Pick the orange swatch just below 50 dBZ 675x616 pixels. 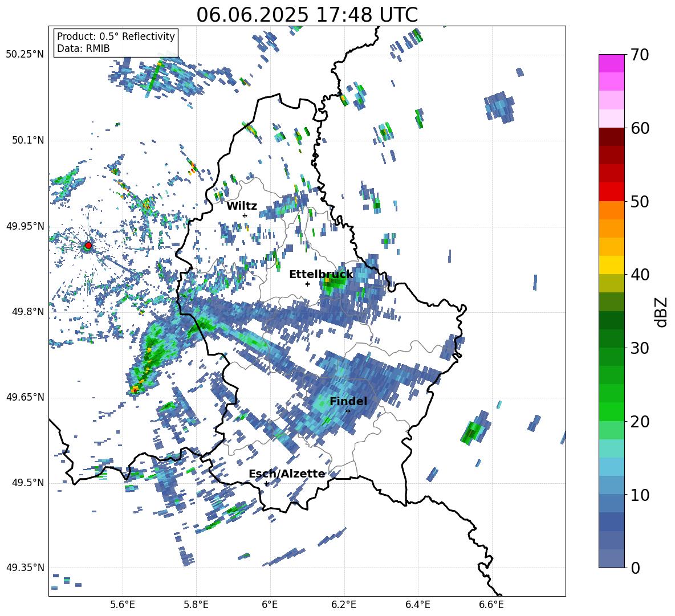(611, 210)
